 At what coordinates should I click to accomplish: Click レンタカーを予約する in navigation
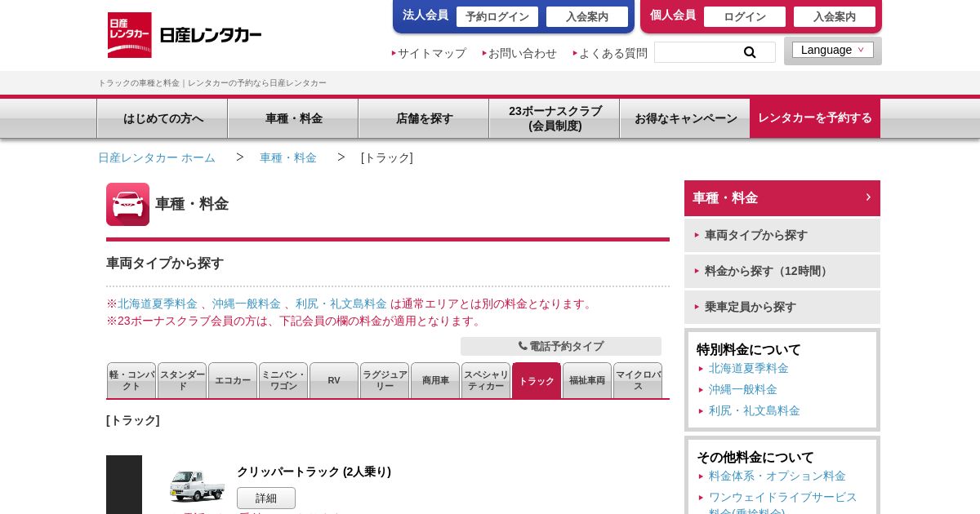pos(815,118)
